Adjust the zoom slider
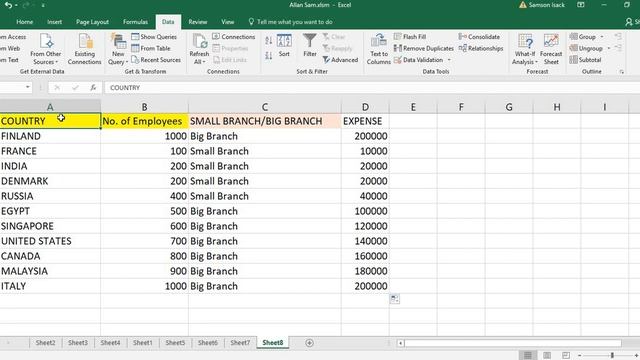The height and width of the screenshot is (360, 640). click(x=612, y=356)
